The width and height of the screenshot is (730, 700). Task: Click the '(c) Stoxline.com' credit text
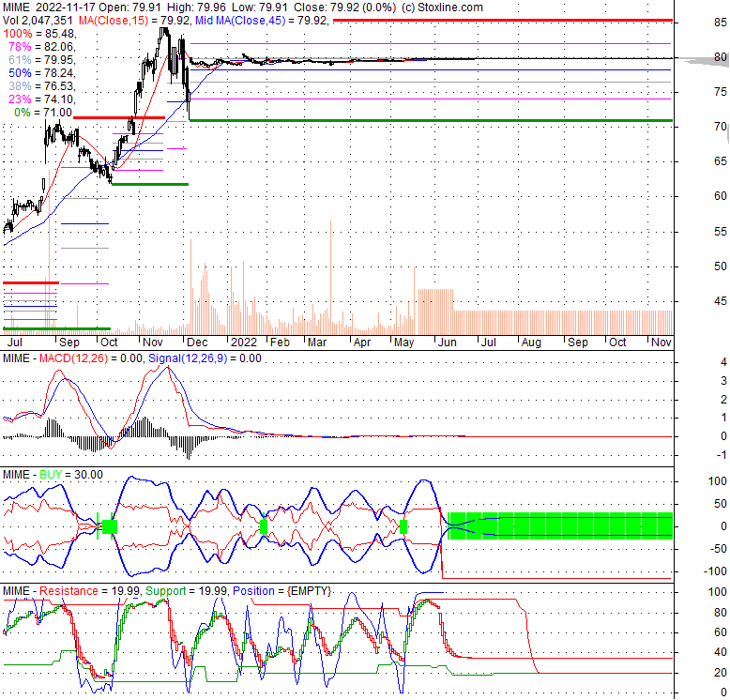(x=442, y=8)
